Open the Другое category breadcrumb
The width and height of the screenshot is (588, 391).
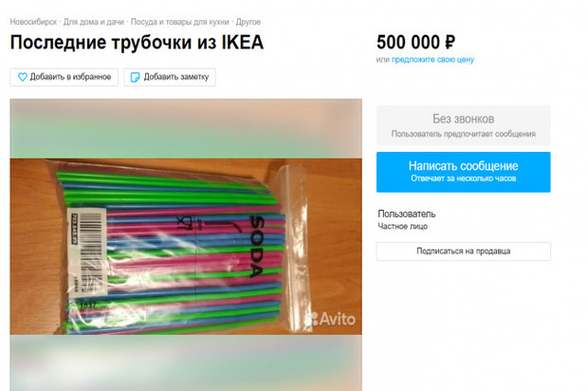[x=248, y=22]
